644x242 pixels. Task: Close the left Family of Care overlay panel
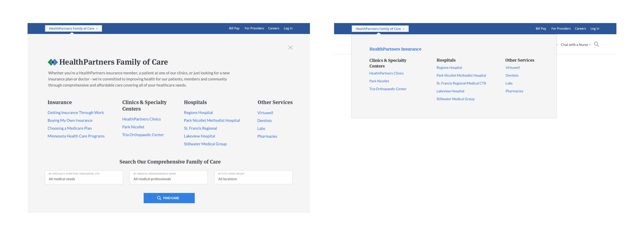click(290, 48)
